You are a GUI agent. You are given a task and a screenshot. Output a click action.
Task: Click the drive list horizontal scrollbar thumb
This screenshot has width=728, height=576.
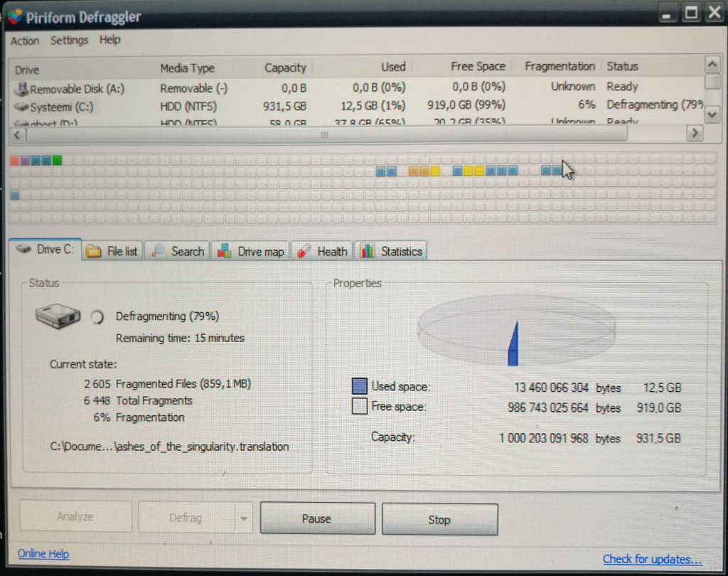[326, 134]
